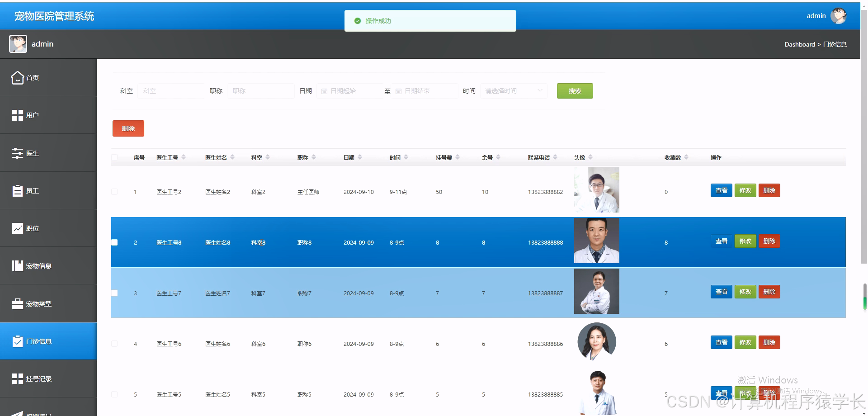Click the green 搜索 search button
The width and height of the screenshot is (868, 416).
(x=575, y=90)
